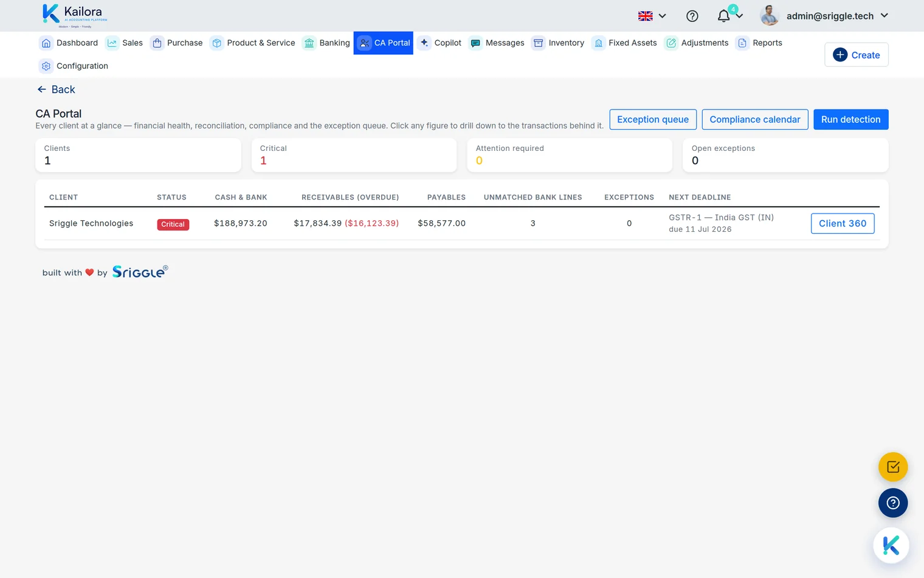
Task: Open the Kailora assistant floating icon
Action: click(x=891, y=546)
